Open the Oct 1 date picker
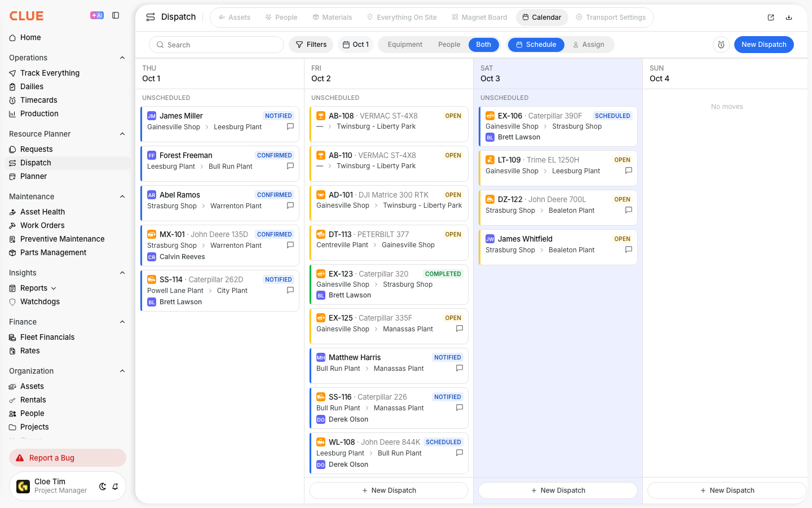Screen dimensions: 812x508 click(x=356, y=45)
